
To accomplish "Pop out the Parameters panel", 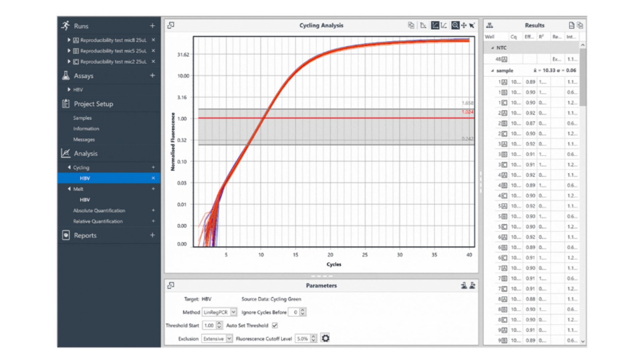I will (x=171, y=285).
